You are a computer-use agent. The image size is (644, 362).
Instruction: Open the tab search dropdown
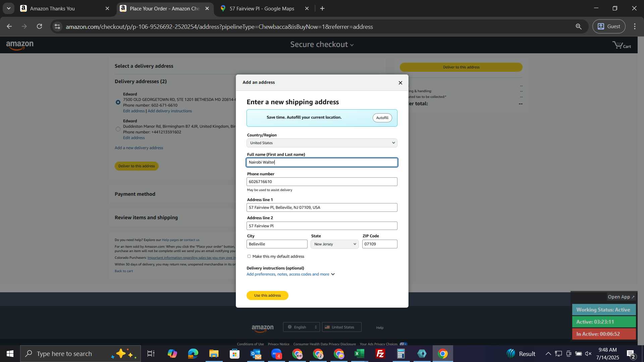pyautogui.click(x=9, y=9)
